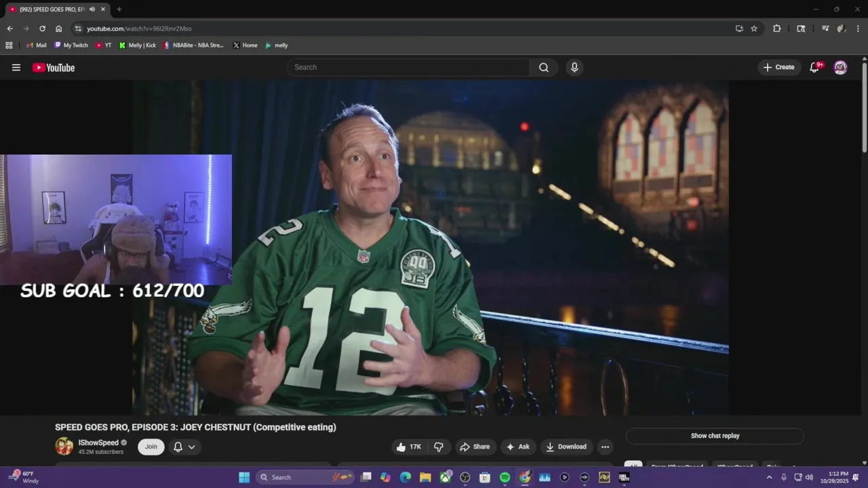Image resolution: width=868 pixels, height=488 pixels.
Task: Open Chrome extensions puzzle icon
Action: 777,28
